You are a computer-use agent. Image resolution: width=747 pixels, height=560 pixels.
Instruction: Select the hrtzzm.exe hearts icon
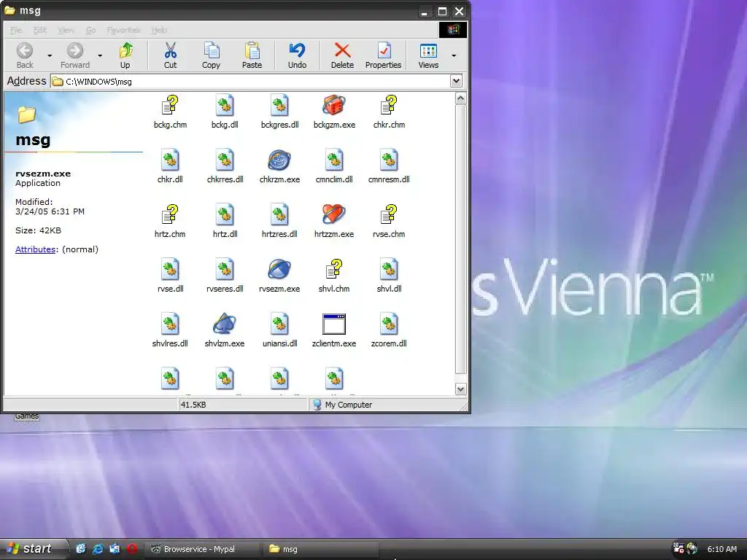coord(334,215)
